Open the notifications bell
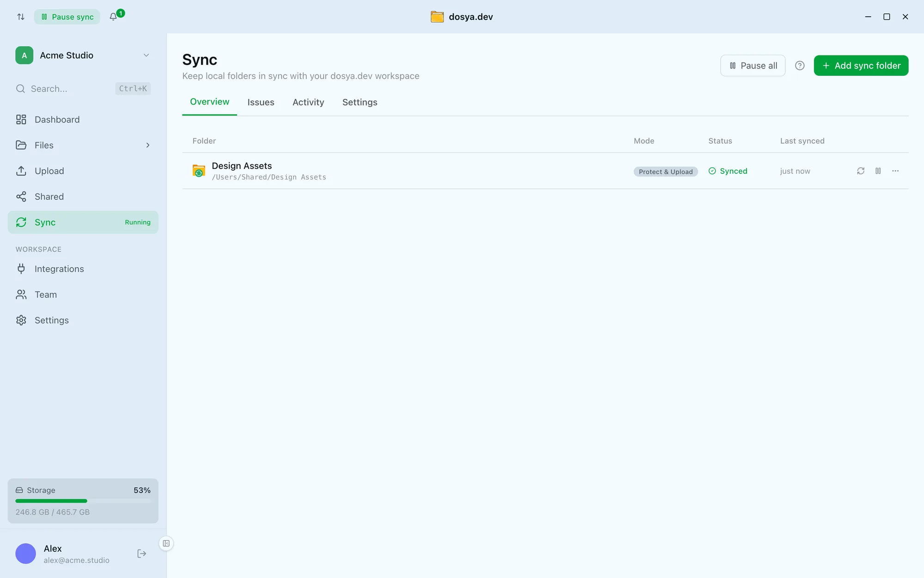The image size is (924, 578). tap(113, 17)
